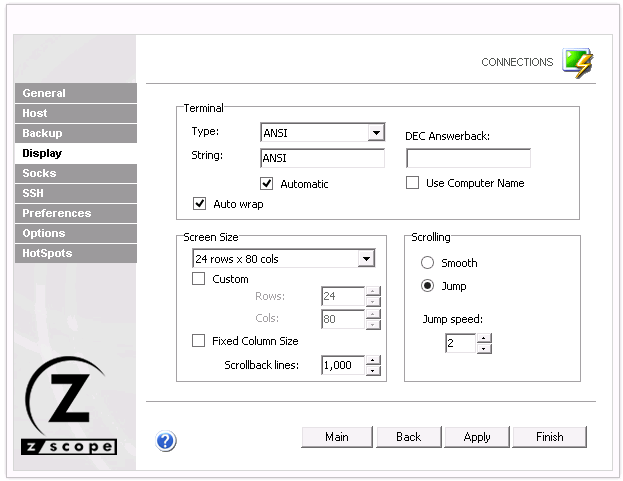
Task: Click the Jump speed value field
Action: (x=460, y=343)
